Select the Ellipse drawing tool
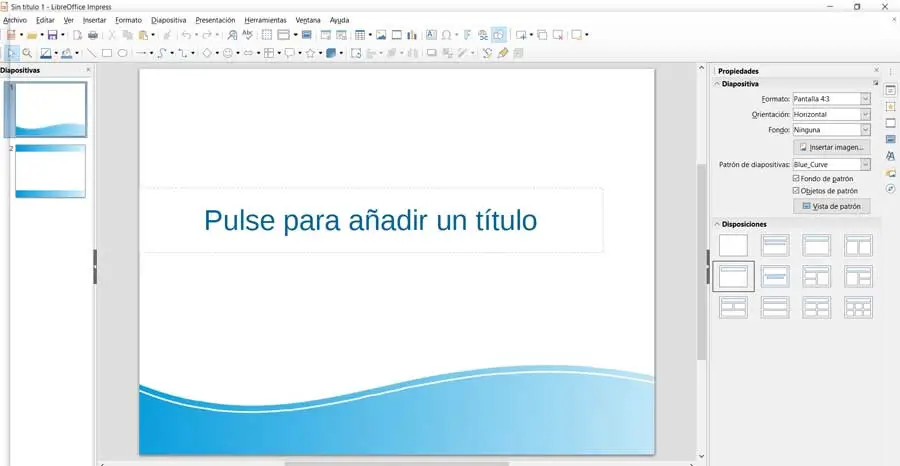The width and height of the screenshot is (900, 466). coord(122,53)
